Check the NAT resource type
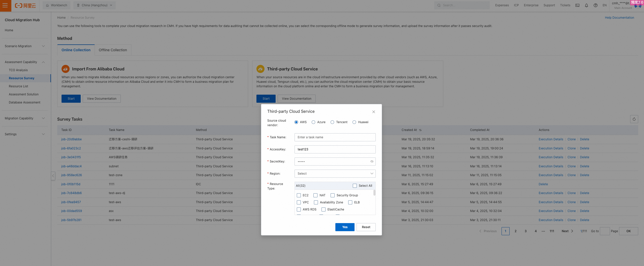Screen dimensions: 644x266 315,195
